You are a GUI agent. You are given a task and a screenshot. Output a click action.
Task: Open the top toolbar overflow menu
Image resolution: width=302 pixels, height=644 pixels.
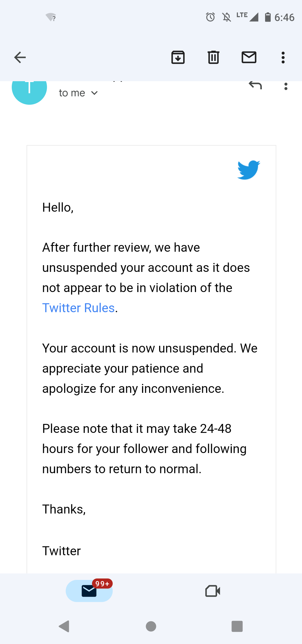click(283, 58)
